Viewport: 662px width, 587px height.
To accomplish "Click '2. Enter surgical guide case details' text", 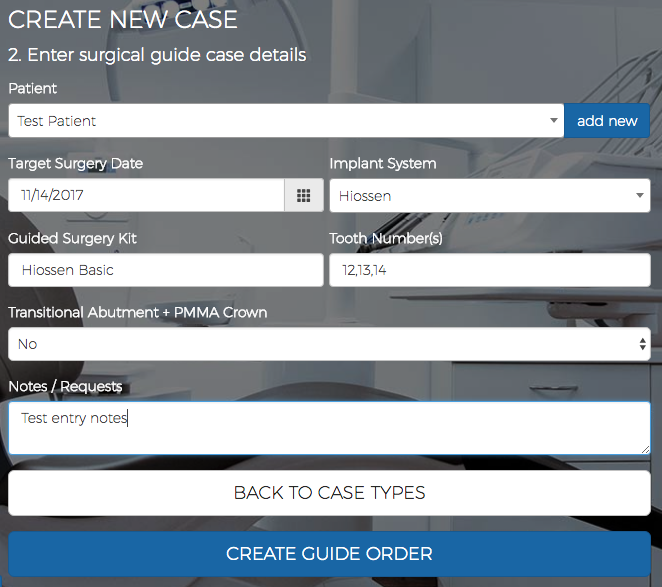I will pyautogui.click(x=157, y=55).
